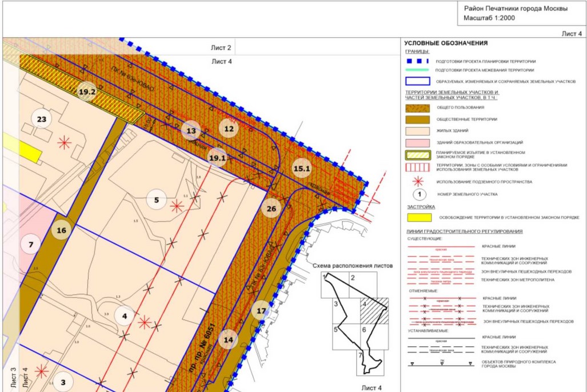
Task: Click sheet 2 cell in layout scheme
Action: pyautogui.click(x=363, y=285)
